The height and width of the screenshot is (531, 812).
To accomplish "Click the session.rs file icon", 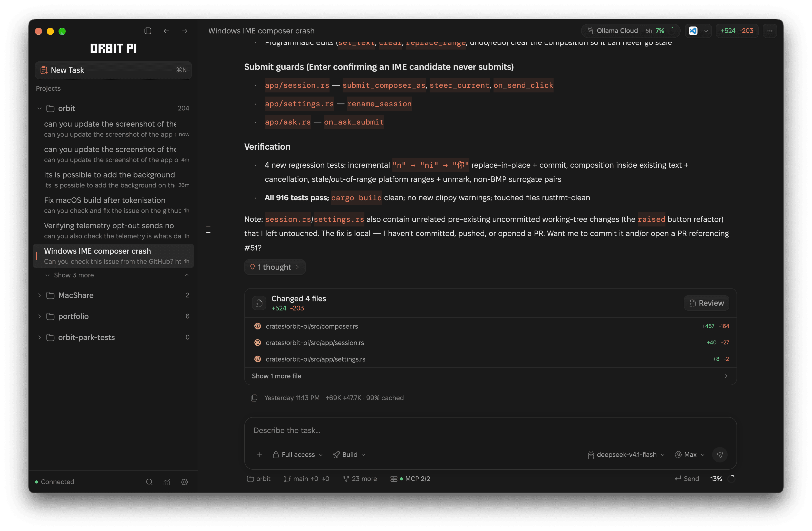I will pyautogui.click(x=258, y=342).
